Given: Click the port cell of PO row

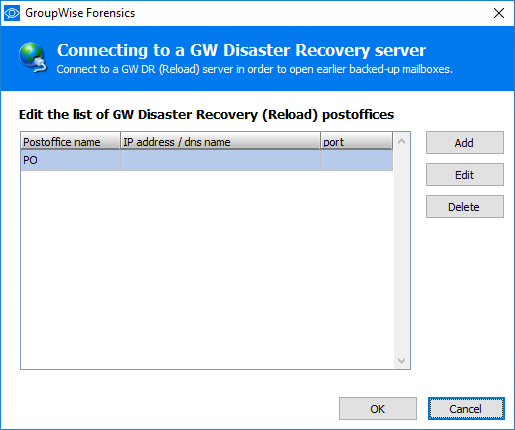Looking at the screenshot, I should pyautogui.click(x=356, y=160).
